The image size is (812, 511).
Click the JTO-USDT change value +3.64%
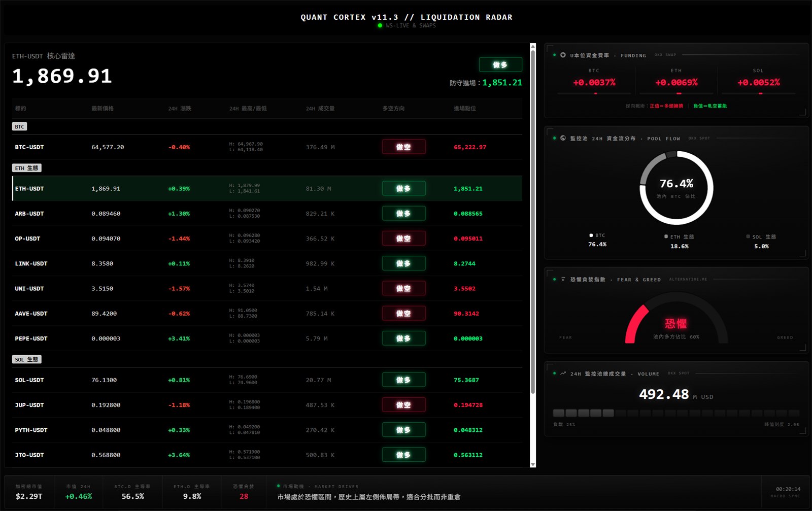pos(179,455)
